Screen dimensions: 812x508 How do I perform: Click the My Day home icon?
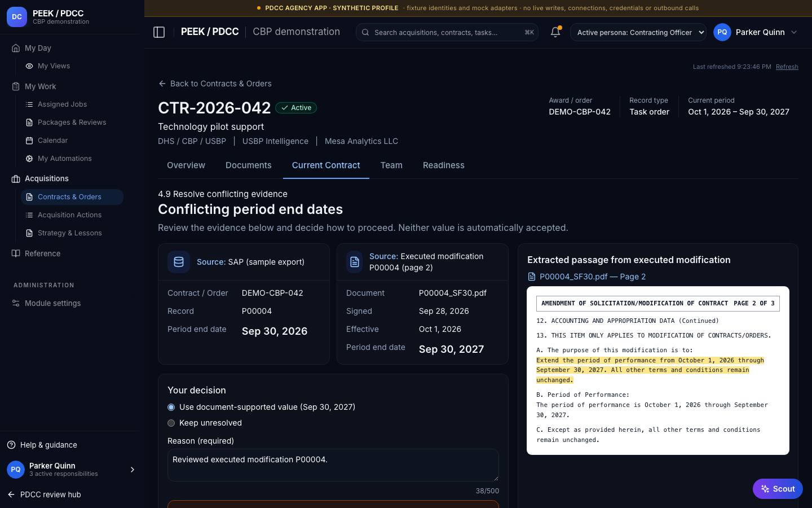point(16,48)
